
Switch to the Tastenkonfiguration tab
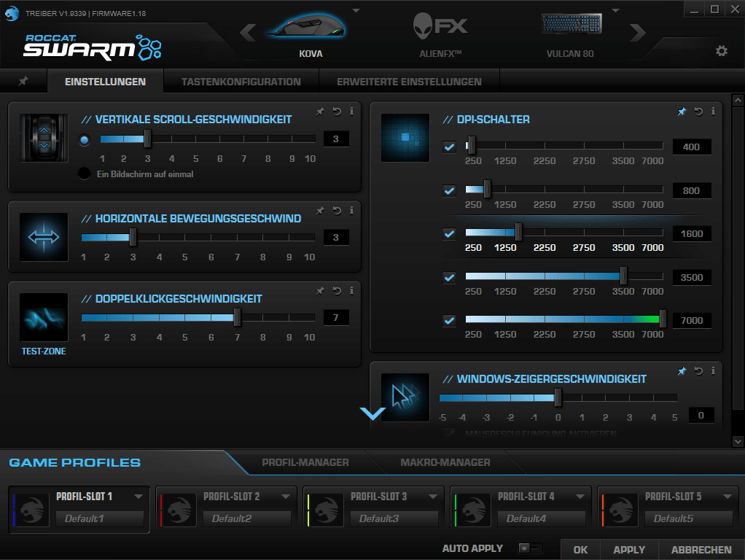(x=241, y=82)
